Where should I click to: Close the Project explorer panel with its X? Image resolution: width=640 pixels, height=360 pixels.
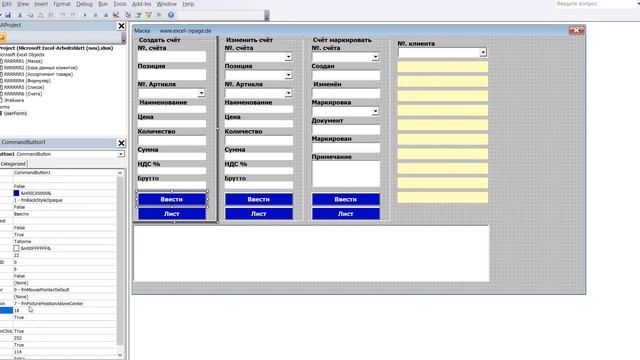tap(121, 26)
